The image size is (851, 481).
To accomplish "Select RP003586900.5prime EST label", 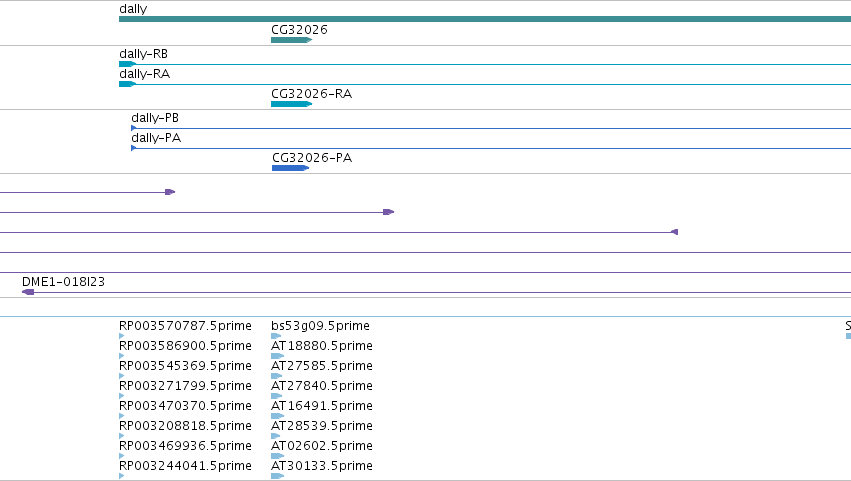I will tap(185, 346).
